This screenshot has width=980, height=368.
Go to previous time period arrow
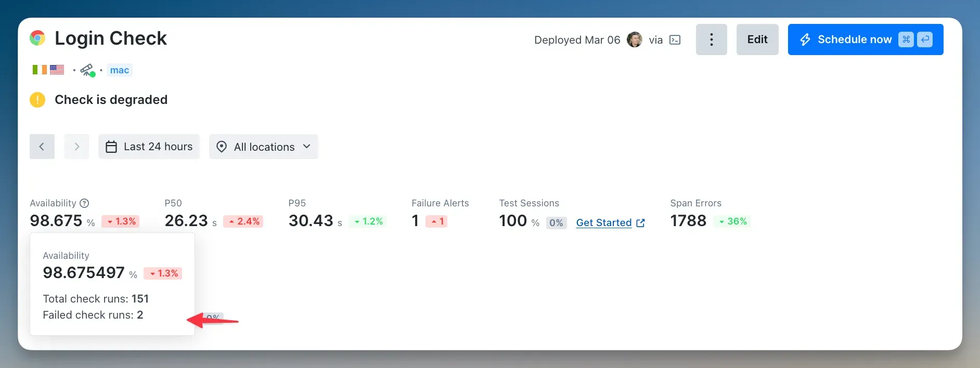42,147
